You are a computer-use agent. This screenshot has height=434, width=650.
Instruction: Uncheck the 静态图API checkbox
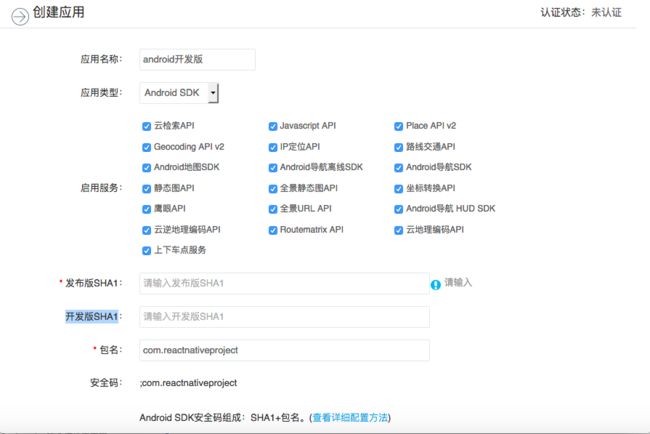click(x=146, y=189)
